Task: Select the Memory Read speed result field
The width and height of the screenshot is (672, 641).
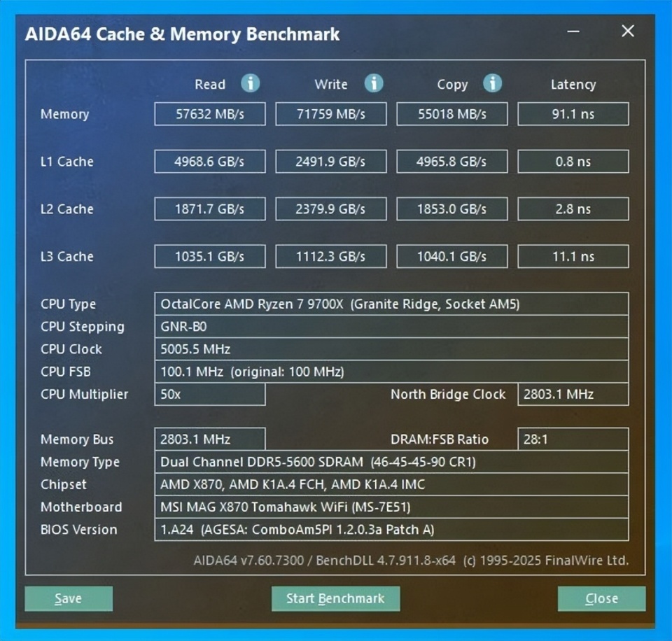Action: point(209,113)
